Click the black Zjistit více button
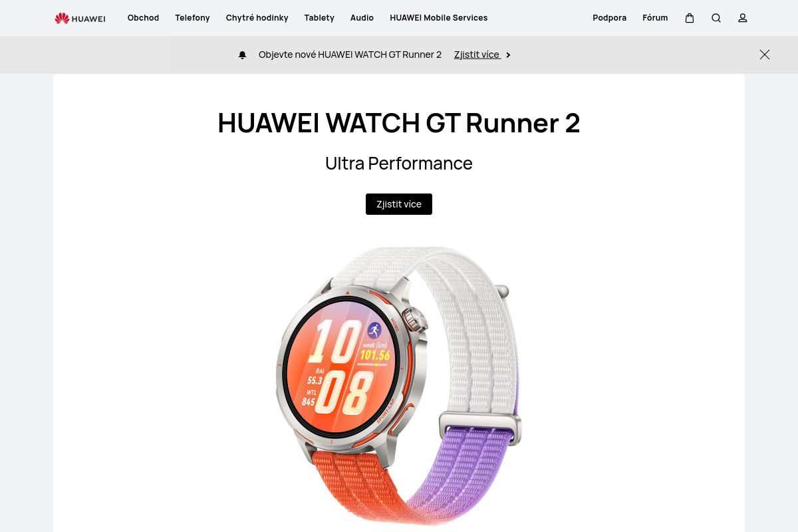This screenshot has width=798, height=532. coord(399,204)
